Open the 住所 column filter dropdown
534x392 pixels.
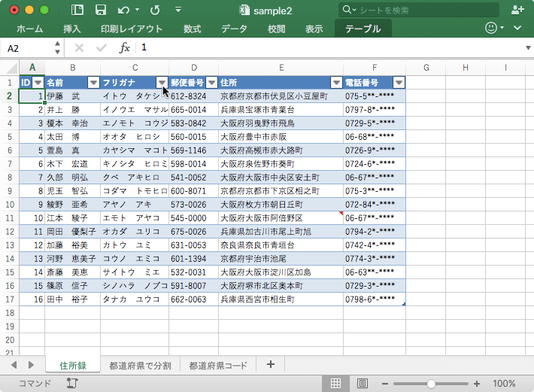pyautogui.click(x=336, y=83)
